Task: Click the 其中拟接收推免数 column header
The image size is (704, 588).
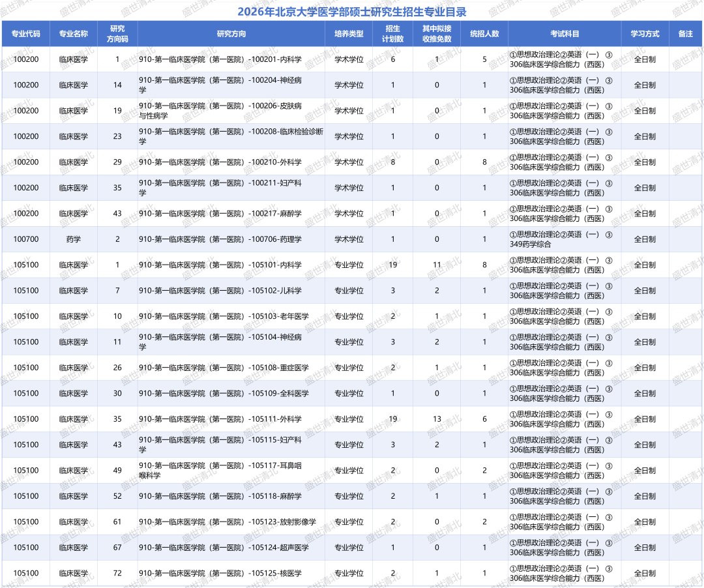Action: tap(437, 34)
